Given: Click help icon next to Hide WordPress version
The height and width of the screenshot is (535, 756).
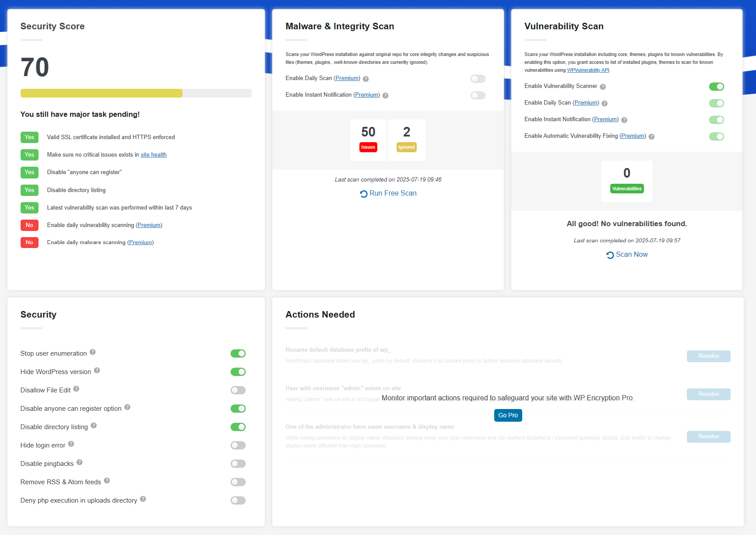Looking at the screenshot, I should pos(97,371).
